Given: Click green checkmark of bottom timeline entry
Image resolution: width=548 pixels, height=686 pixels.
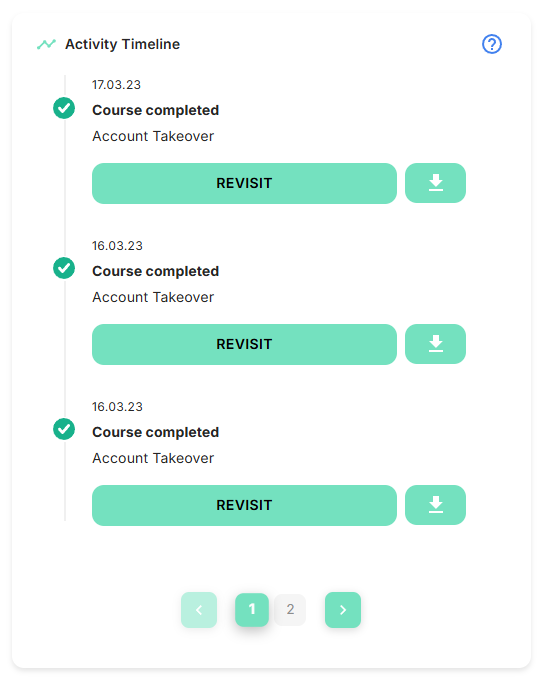Looking at the screenshot, I should [x=64, y=429].
